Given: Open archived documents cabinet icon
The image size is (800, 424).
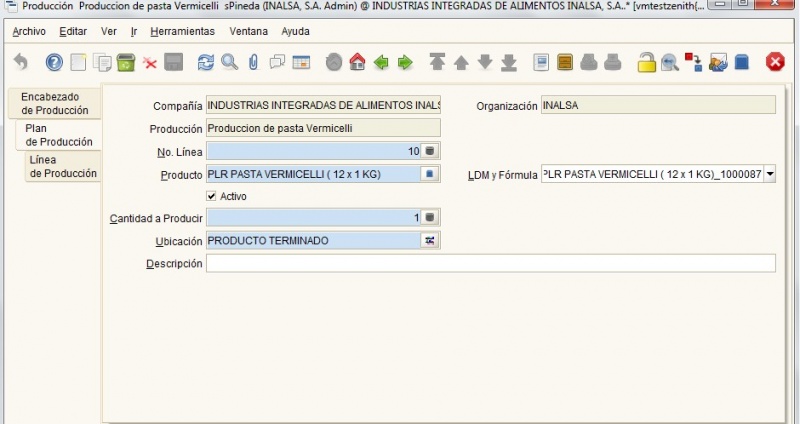Looking at the screenshot, I should [x=565, y=62].
